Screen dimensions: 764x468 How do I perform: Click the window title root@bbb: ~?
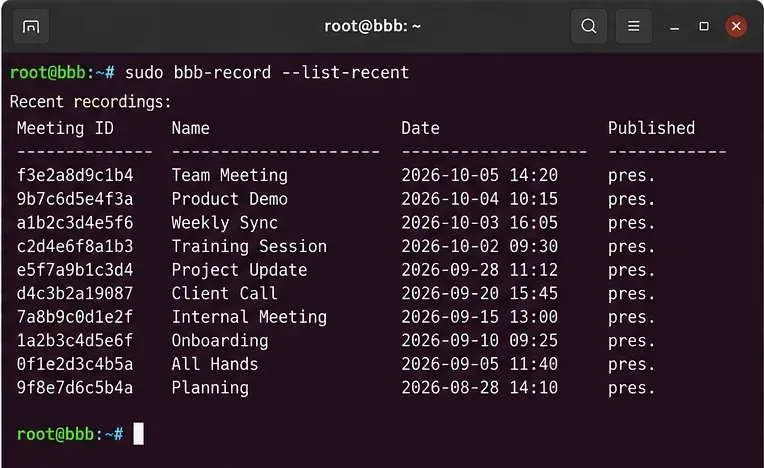tap(372, 26)
